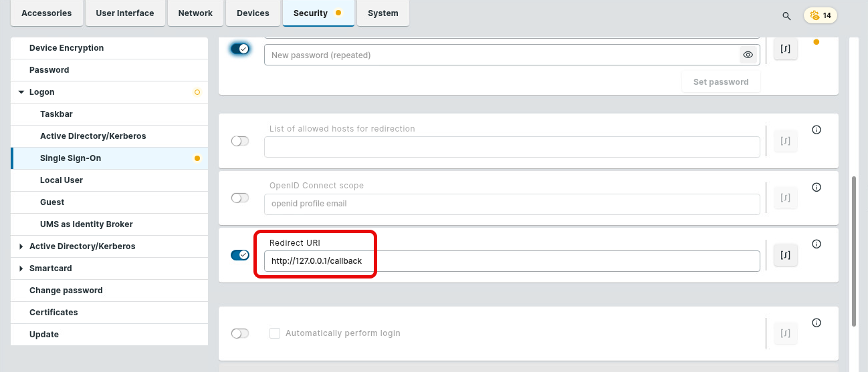This screenshot has height=372, width=868.
Task: Show info for Automatically perform login
Action: [816, 323]
